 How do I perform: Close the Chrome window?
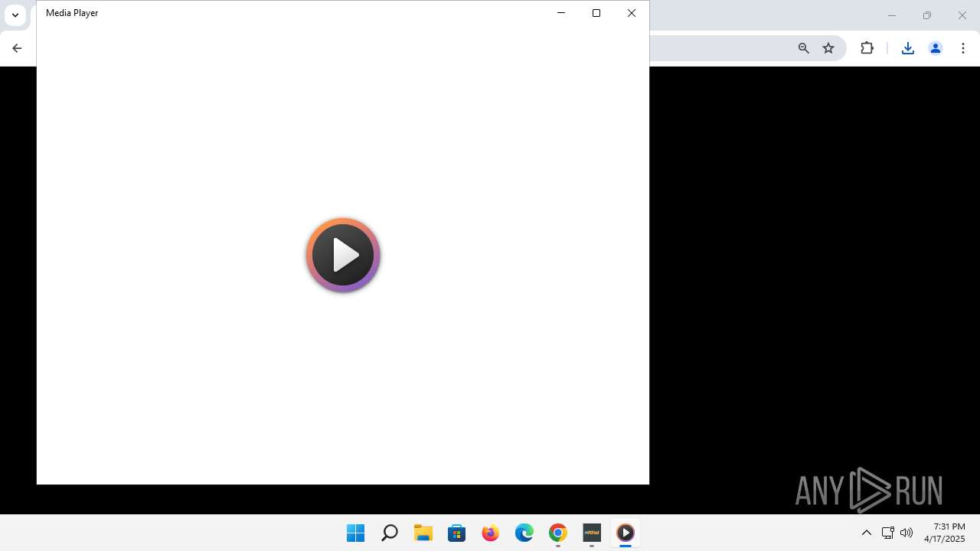pyautogui.click(x=962, y=15)
